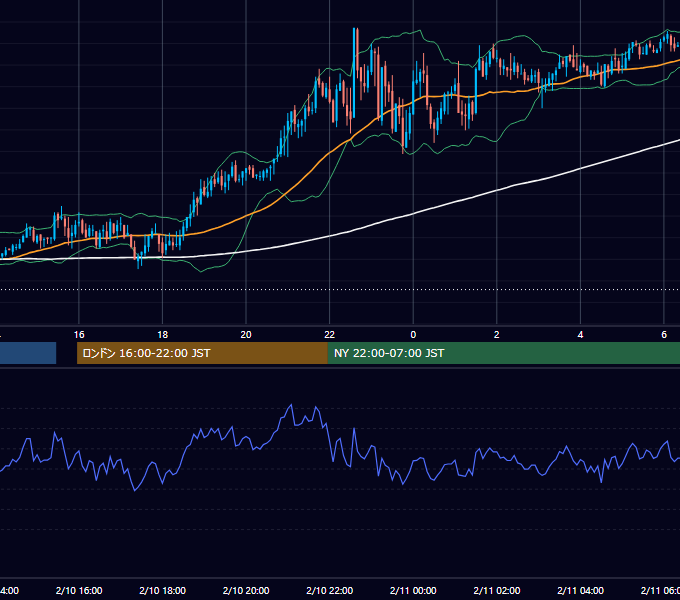
Task: Click the 0 hour label on chart axis
Action: pos(413,335)
